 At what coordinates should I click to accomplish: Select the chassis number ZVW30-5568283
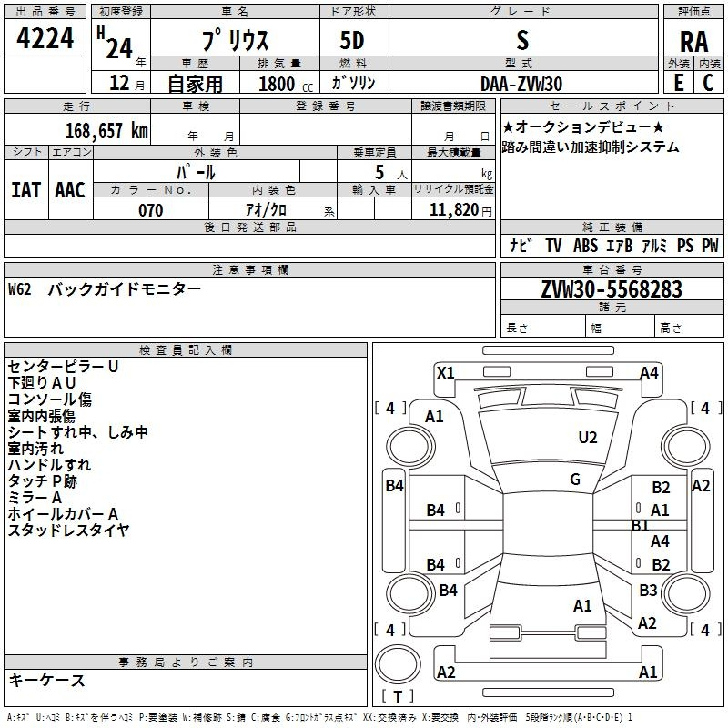pyautogui.click(x=612, y=289)
